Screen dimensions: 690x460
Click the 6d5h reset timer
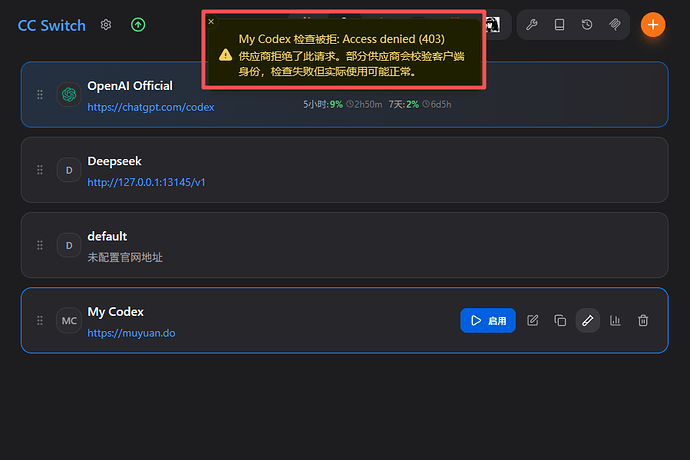click(x=437, y=104)
